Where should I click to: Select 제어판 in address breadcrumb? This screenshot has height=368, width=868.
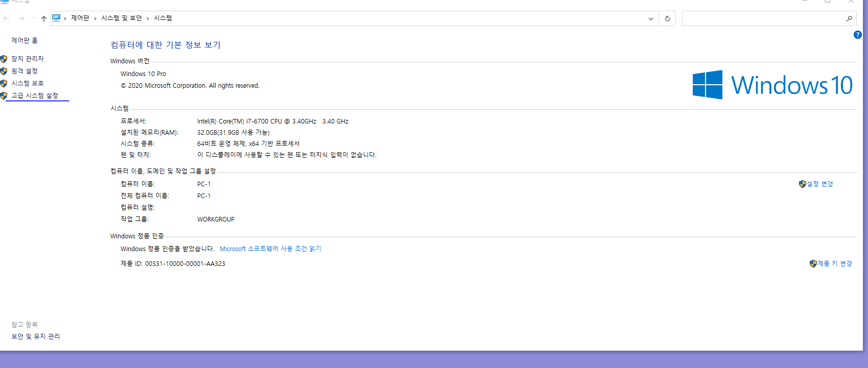point(80,18)
